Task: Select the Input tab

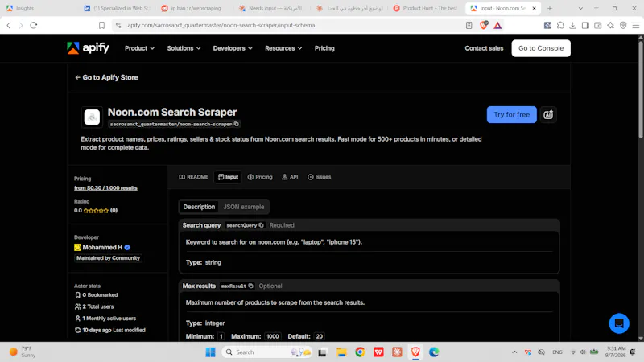Action: click(228, 177)
